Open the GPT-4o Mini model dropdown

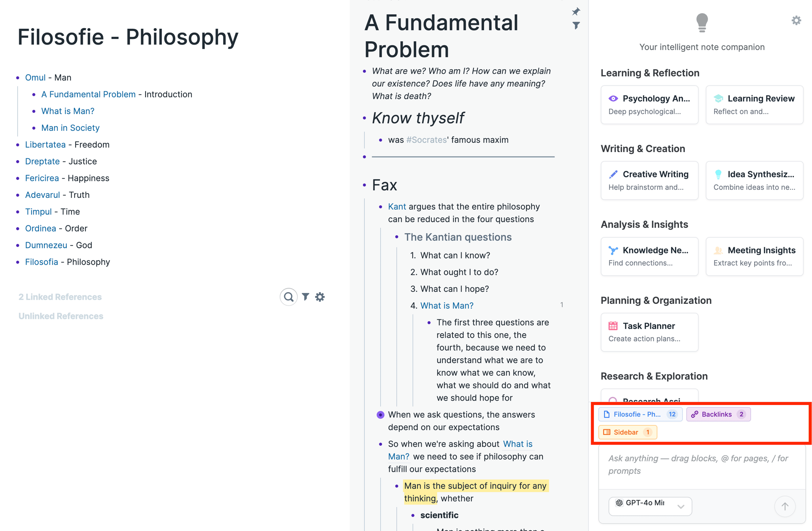pyautogui.click(x=650, y=506)
